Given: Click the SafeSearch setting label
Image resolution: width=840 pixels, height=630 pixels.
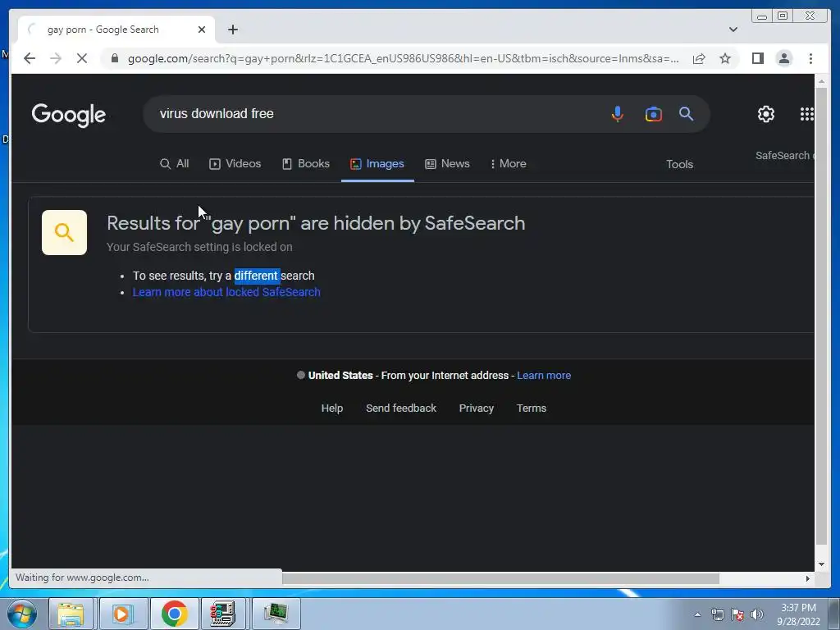Looking at the screenshot, I should click(x=785, y=156).
